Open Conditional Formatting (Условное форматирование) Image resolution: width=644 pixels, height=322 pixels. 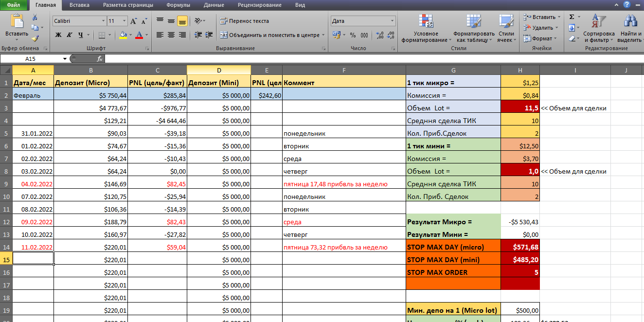coord(426,28)
